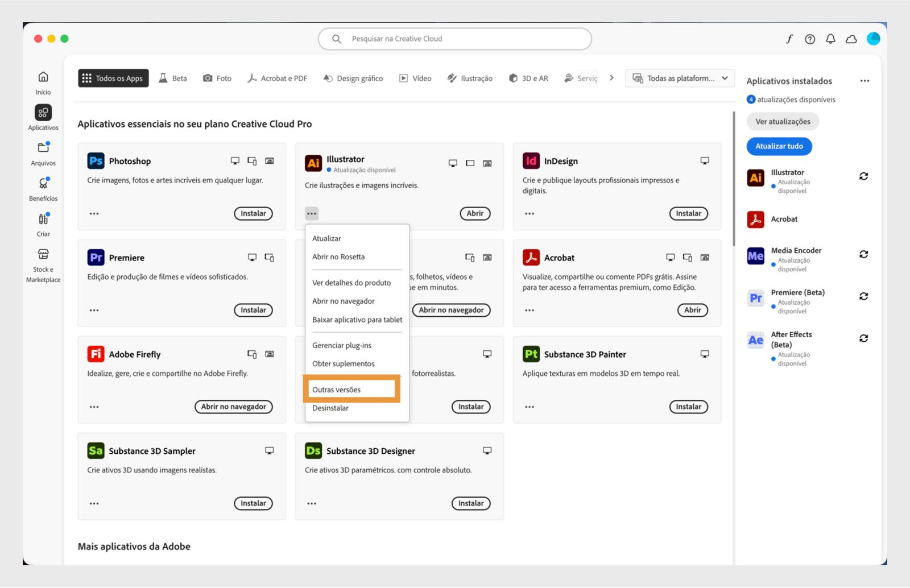
Task: Update Media Encoder via refresh icon
Action: 863,254
